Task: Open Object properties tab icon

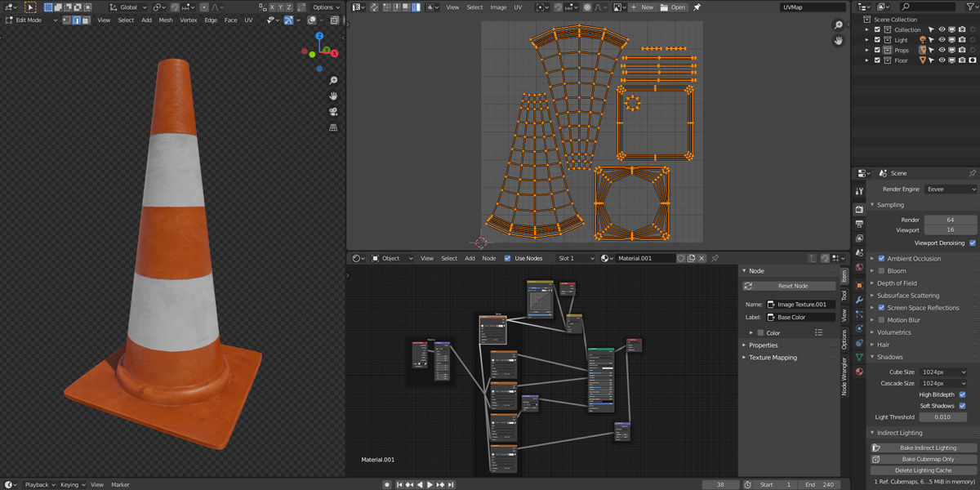Action: 859,286
